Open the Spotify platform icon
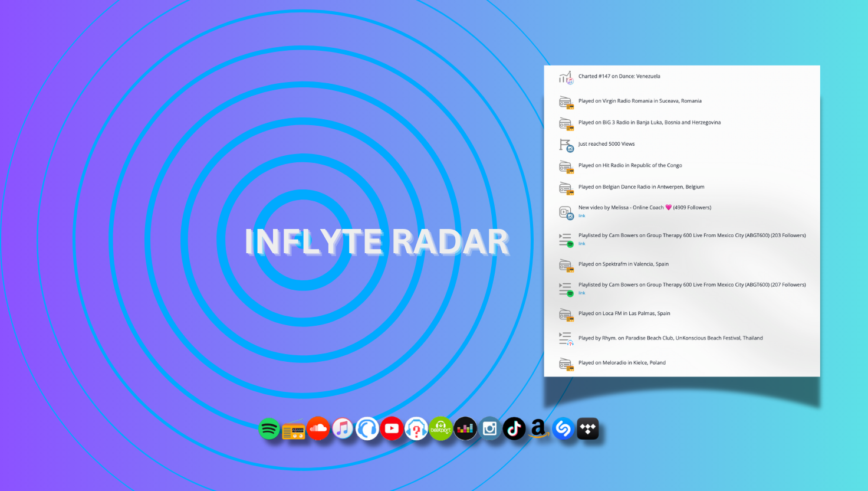Screen dimensions: 868x491 pos(269,428)
